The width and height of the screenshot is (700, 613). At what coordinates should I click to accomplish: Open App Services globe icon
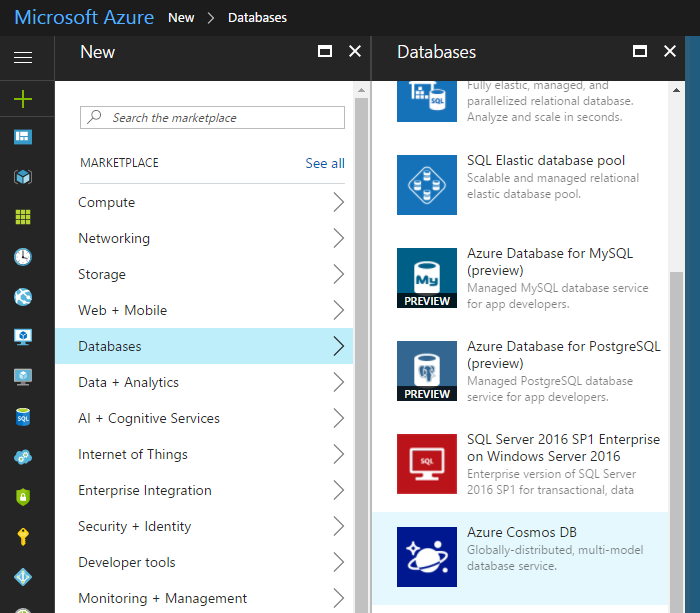point(23,297)
